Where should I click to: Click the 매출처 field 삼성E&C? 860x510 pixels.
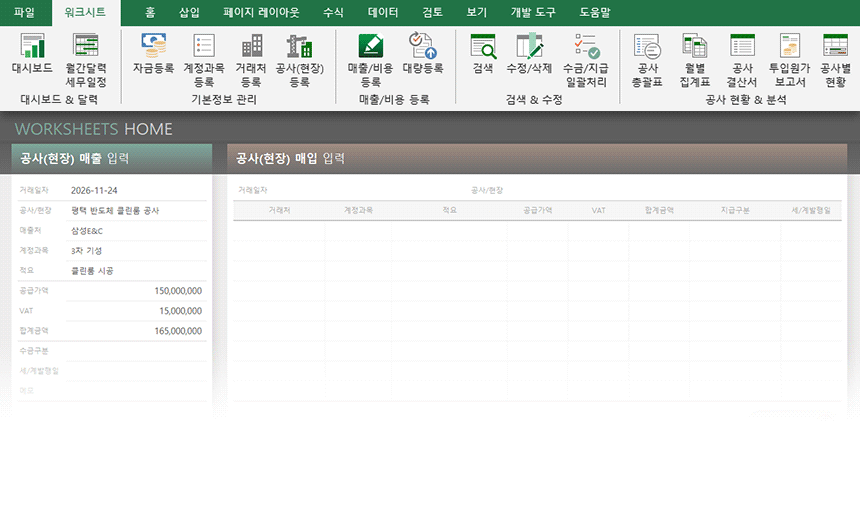pos(135,231)
